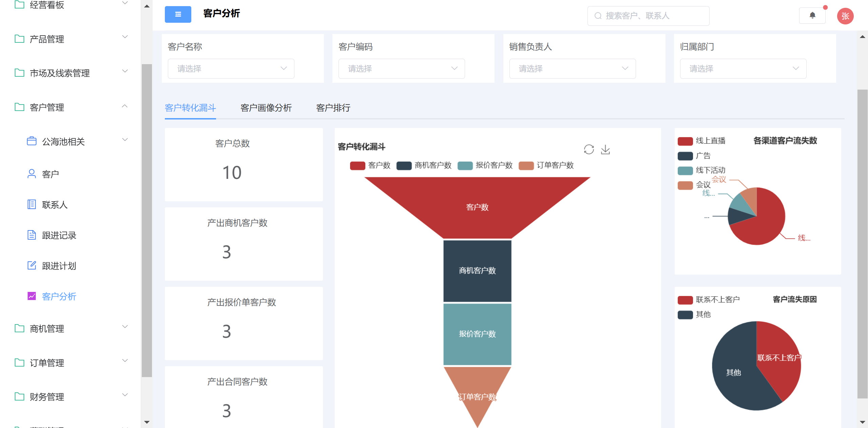Open the 客户 sidebar link
Screen dimensions: 868x428
50,174
